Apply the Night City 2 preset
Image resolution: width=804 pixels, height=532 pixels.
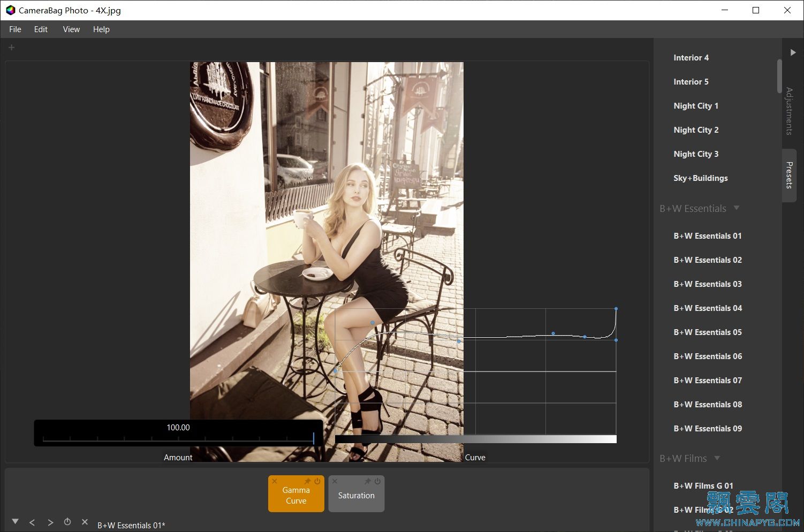click(696, 130)
